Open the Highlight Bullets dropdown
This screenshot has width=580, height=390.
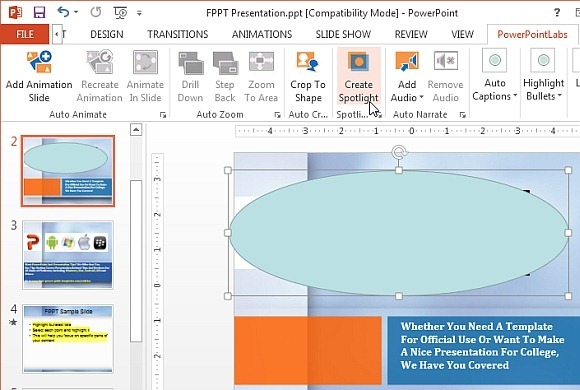pyautogui.click(x=543, y=90)
